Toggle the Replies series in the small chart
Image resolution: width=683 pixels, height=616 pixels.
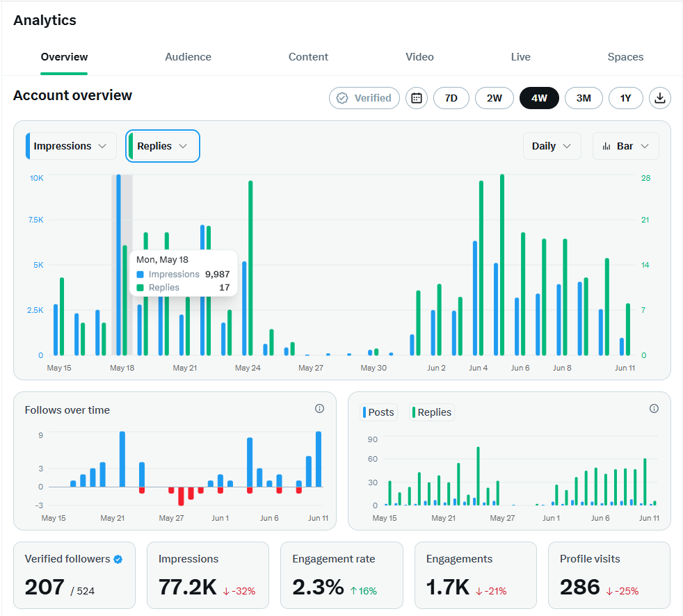(432, 412)
